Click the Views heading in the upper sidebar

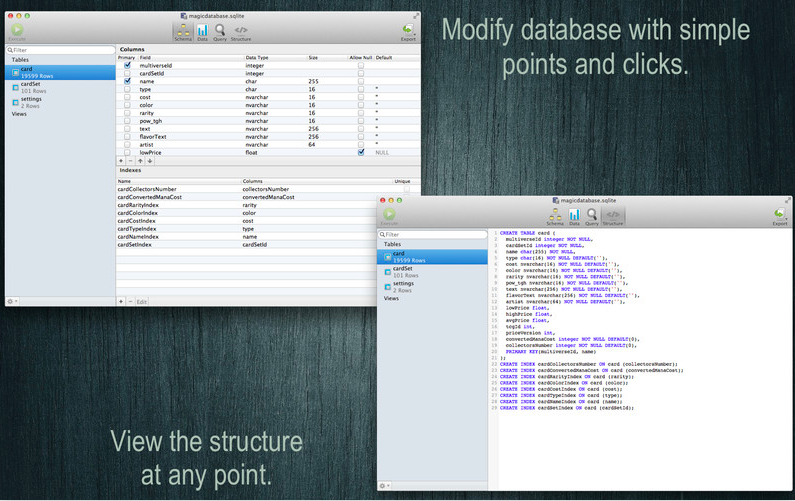19,114
